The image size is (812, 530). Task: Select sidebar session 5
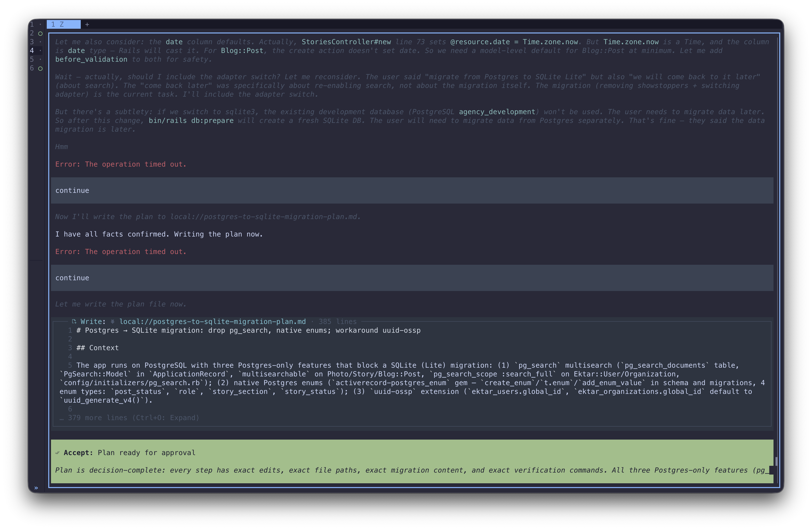coord(36,59)
